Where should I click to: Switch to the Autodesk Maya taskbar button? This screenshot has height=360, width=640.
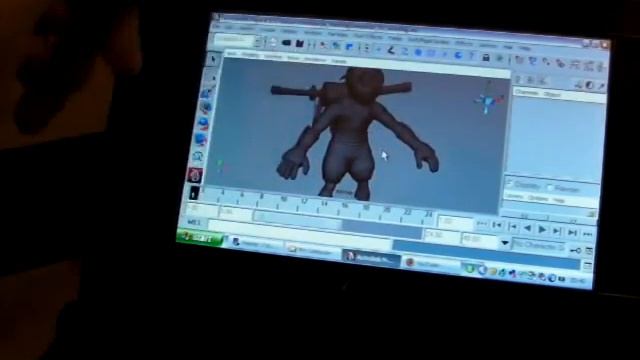(371, 258)
